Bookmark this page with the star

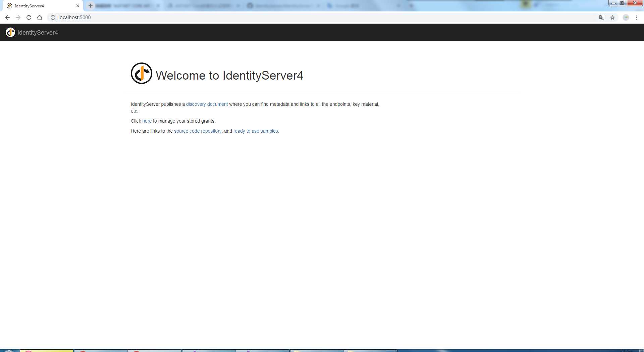(612, 17)
